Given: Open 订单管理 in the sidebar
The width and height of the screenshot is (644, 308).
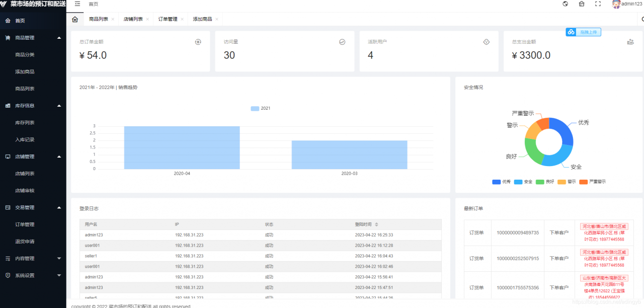Looking at the screenshot, I should click(25, 224).
